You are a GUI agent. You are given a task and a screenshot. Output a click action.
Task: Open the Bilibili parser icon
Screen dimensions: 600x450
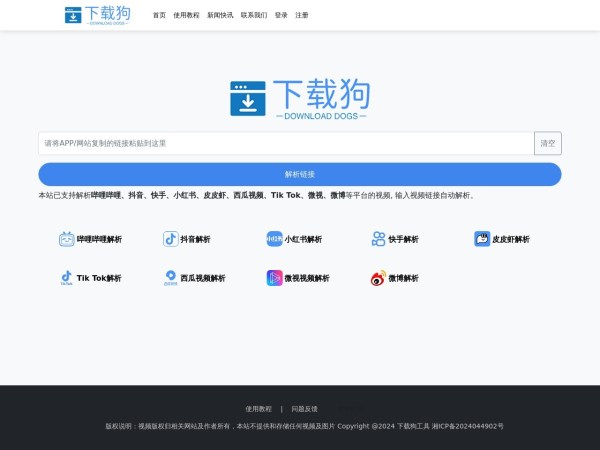coord(67,239)
